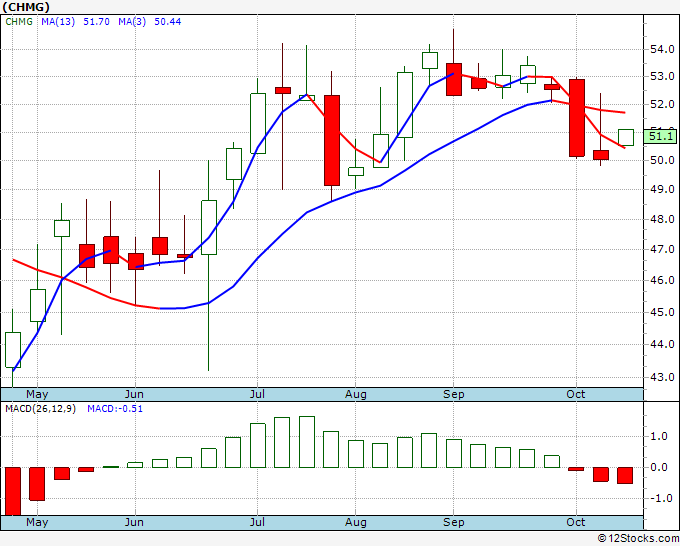
Task: Click Jun on the price chart axis
Action: pyautogui.click(x=134, y=395)
